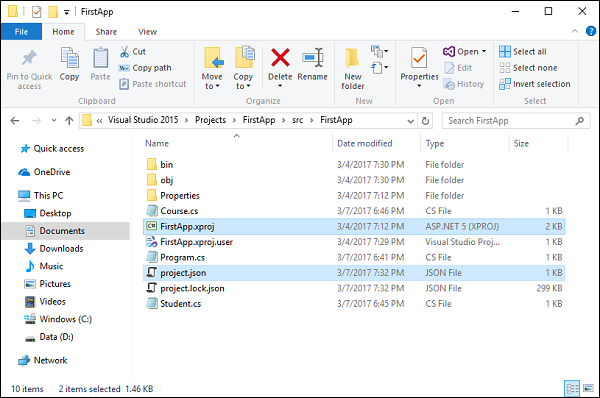Screen dimensions: 600x398
Task: Click the Pin to Quick access icon
Action: (x=29, y=58)
